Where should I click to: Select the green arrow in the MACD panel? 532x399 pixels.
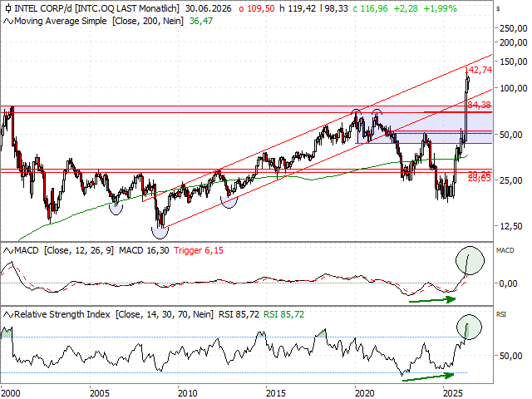click(432, 300)
